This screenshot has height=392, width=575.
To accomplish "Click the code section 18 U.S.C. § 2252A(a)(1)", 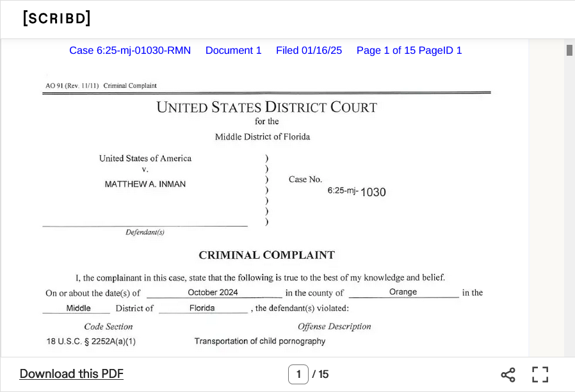I will click(91, 341).
